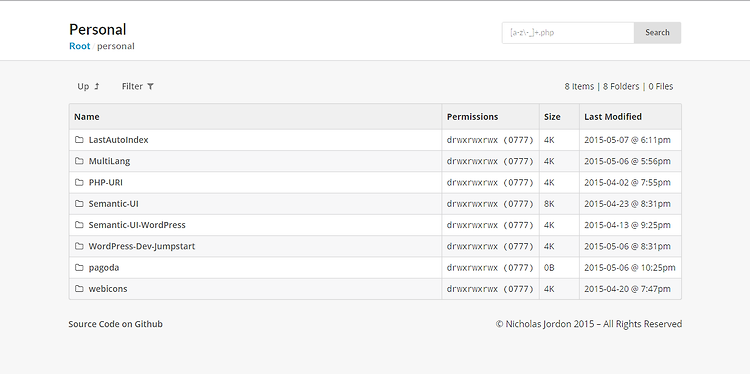750x374 pixels.
Task: Click the Search button
Action: (657, 33)
